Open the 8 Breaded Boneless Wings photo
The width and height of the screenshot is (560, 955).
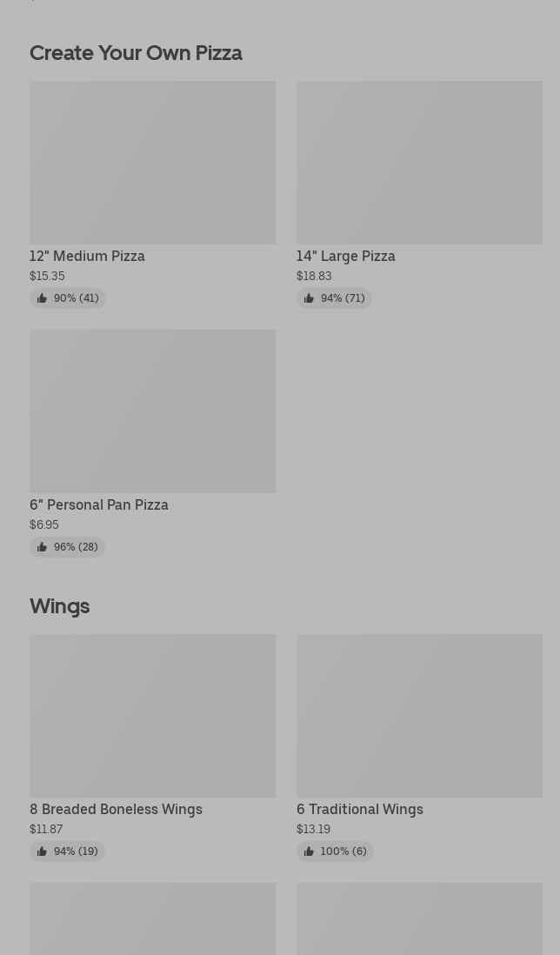click(153, 716)
